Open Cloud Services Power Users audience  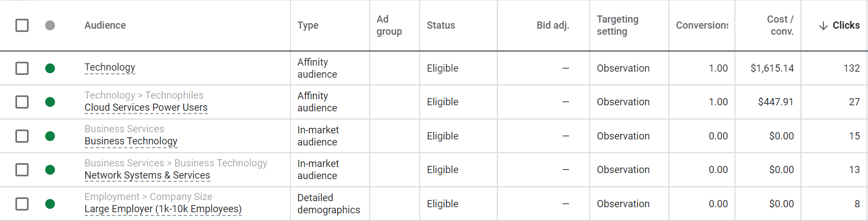click(146, 107)
